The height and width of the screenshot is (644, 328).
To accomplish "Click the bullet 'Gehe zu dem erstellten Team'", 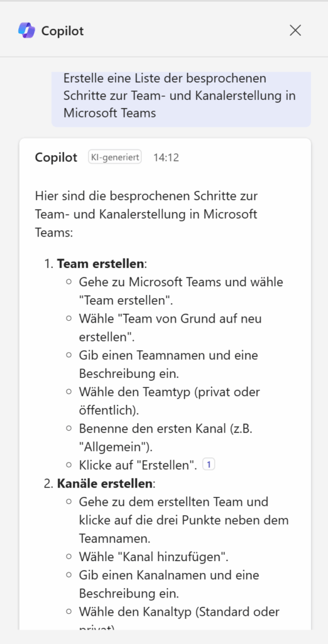I will point(184,520).
